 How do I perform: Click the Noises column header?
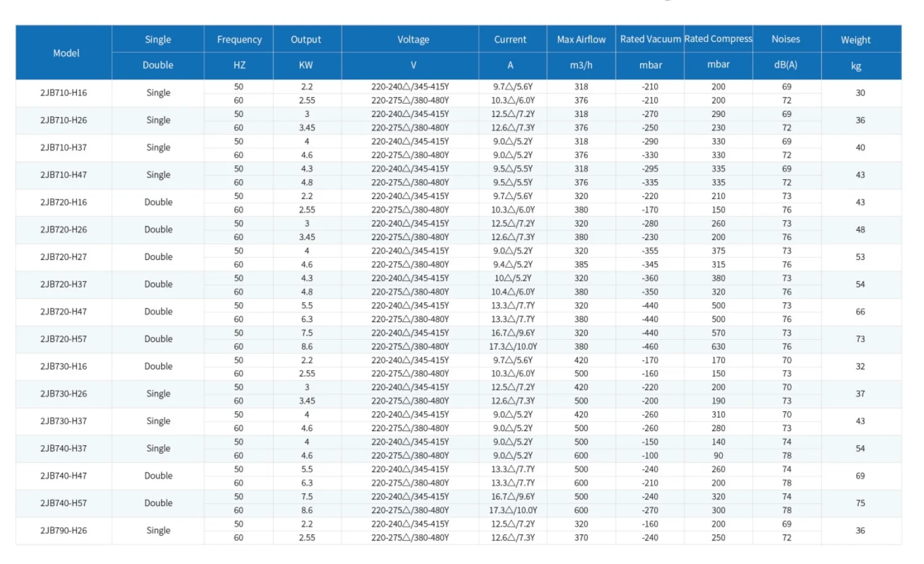point(786,39)
